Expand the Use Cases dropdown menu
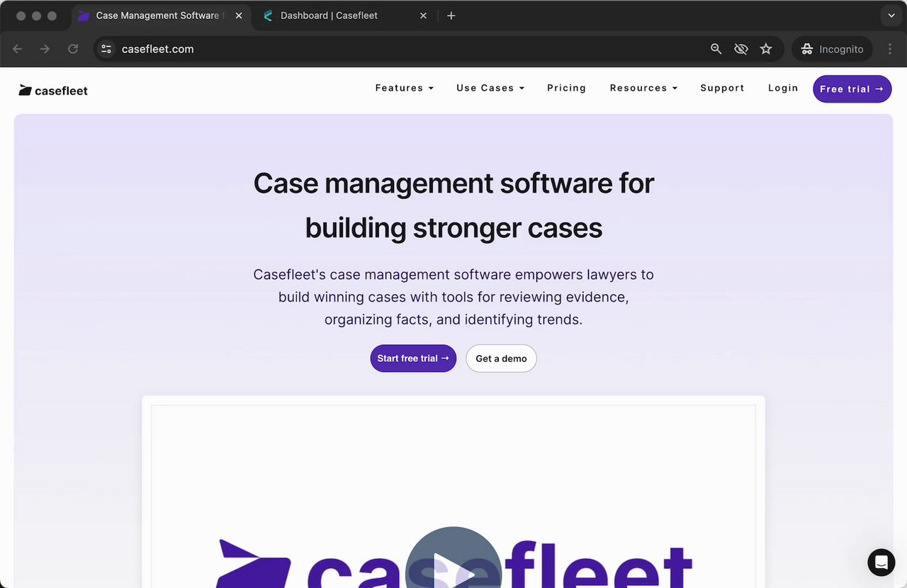The height and width of the screenshot is (588, 907). pyautogui.click(x=490, y=88)
